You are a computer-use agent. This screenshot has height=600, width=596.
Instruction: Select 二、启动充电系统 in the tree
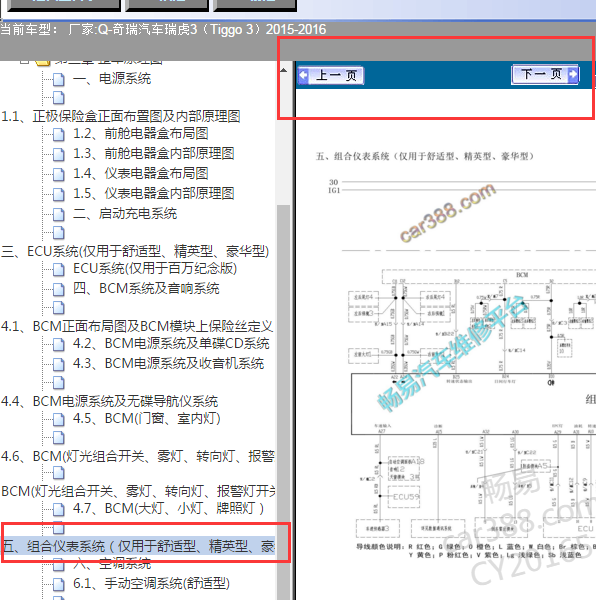[125, 214]
